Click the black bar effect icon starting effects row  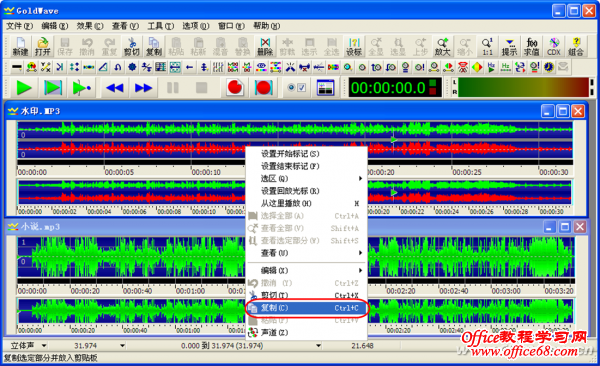tap(17, 67)
